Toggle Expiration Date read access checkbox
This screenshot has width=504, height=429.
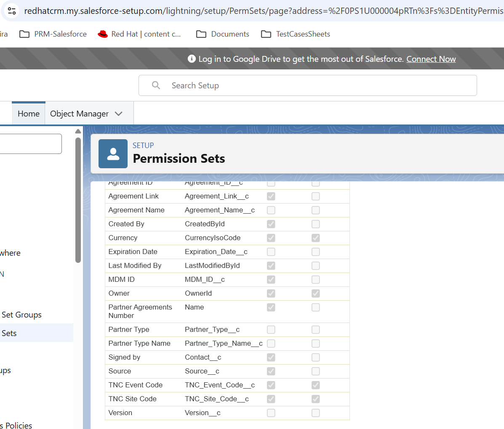pos(271,252)
